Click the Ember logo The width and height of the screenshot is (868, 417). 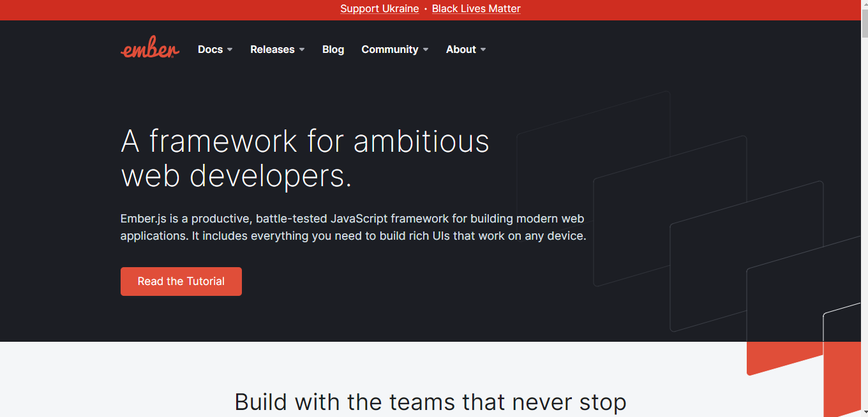[x=150, y=47]
